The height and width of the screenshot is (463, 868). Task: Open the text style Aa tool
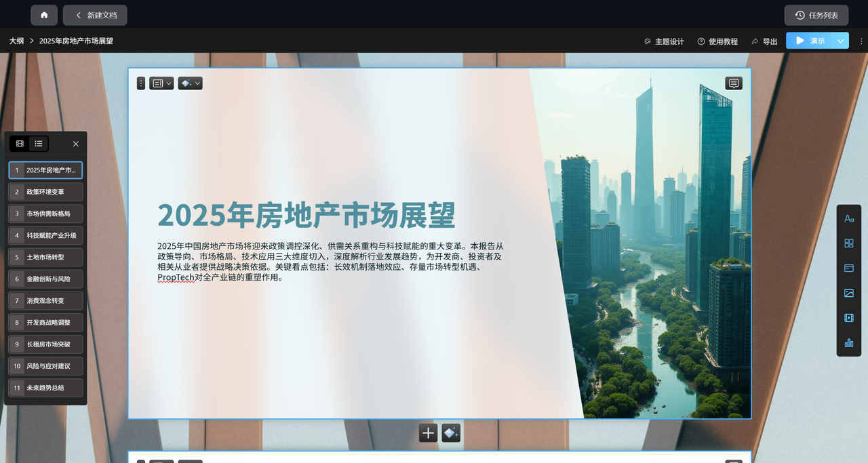(849, 218)
